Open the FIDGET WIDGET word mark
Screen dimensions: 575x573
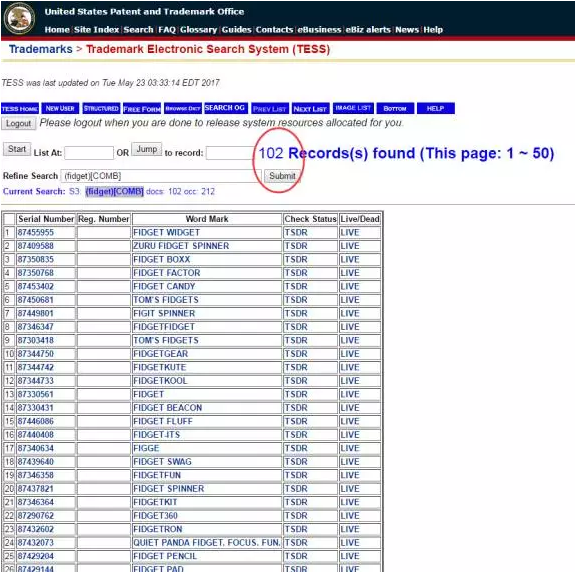(166, 232)
